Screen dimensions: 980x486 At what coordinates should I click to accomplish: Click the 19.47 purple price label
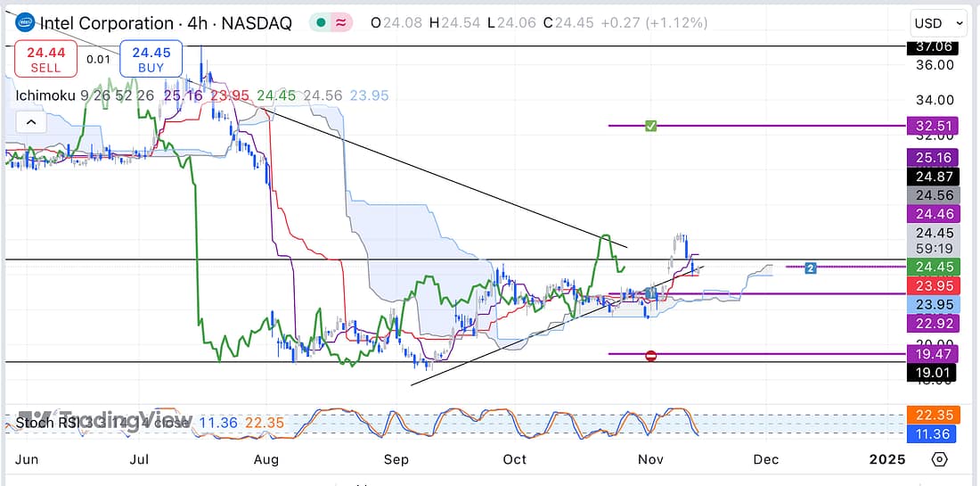pyautogui.click(x=931, y=354)
